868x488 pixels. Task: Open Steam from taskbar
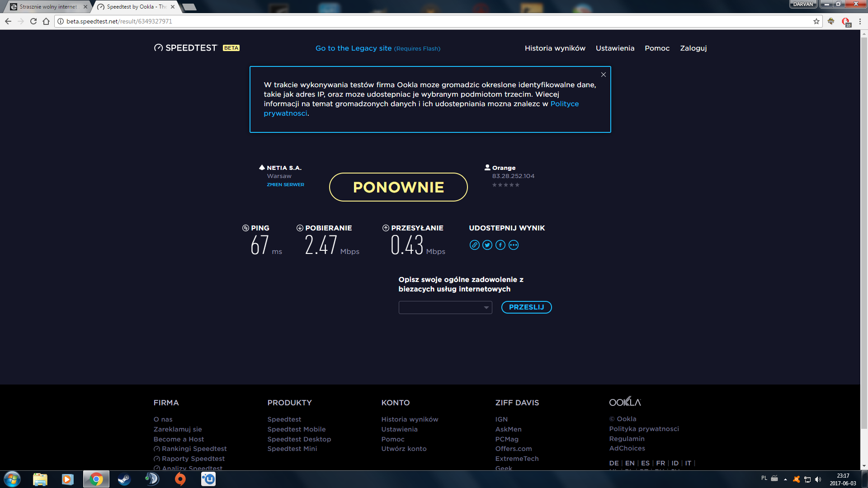pos(124,479)
